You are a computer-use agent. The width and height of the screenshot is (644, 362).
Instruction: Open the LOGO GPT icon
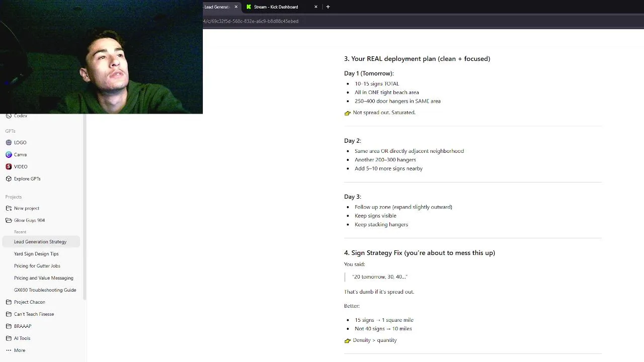tap(9, 142)
